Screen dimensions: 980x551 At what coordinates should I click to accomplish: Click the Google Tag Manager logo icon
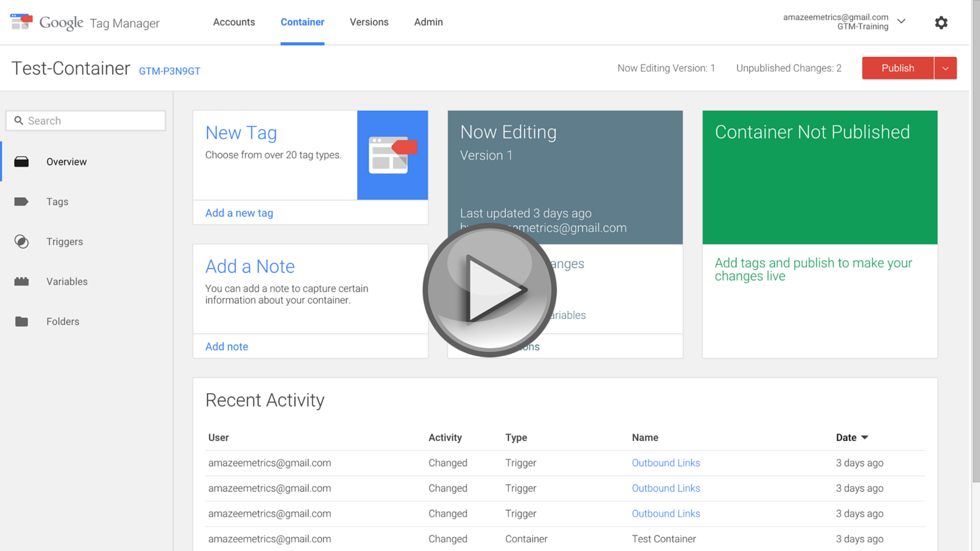(21, 21)
